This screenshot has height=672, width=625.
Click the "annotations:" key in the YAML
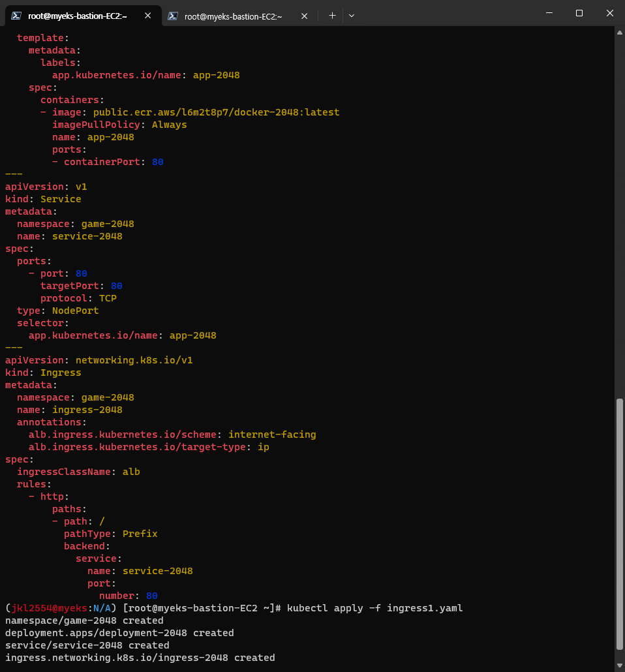tap(52, 423)
